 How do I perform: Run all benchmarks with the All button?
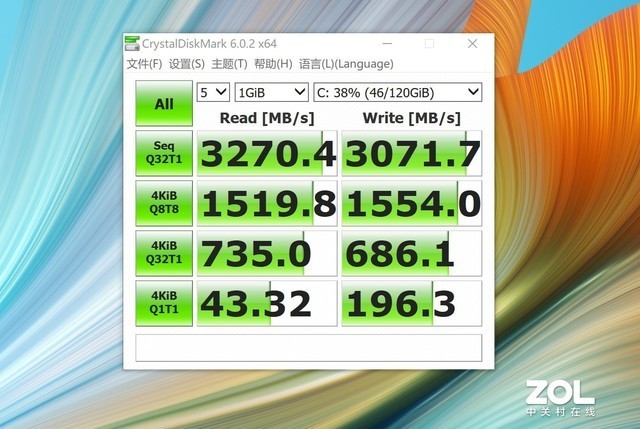(x=164, y=103)
